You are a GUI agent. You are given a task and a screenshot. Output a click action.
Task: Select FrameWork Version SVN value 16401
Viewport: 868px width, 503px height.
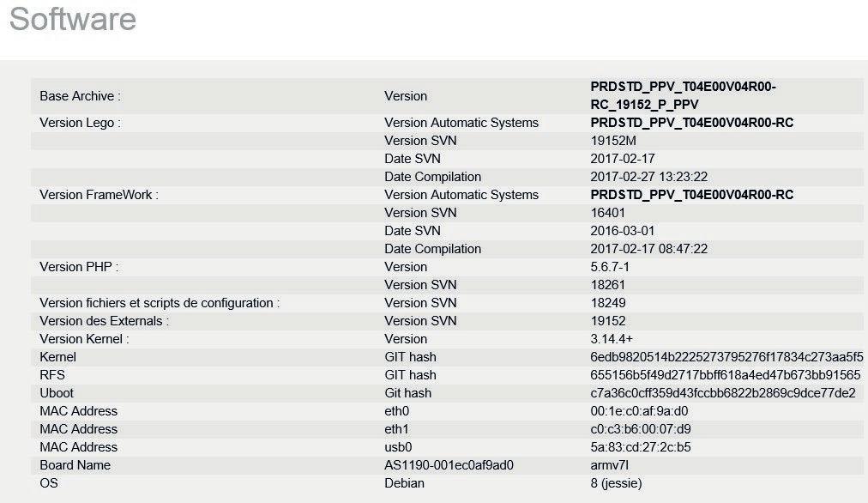point(608,213)
